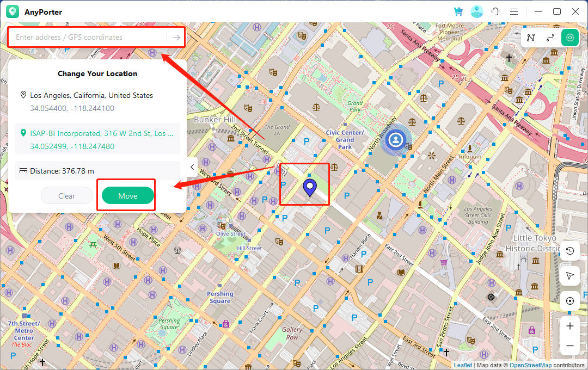Click the Move button
This screenshot has height=370, width=588.
[128, 196]
